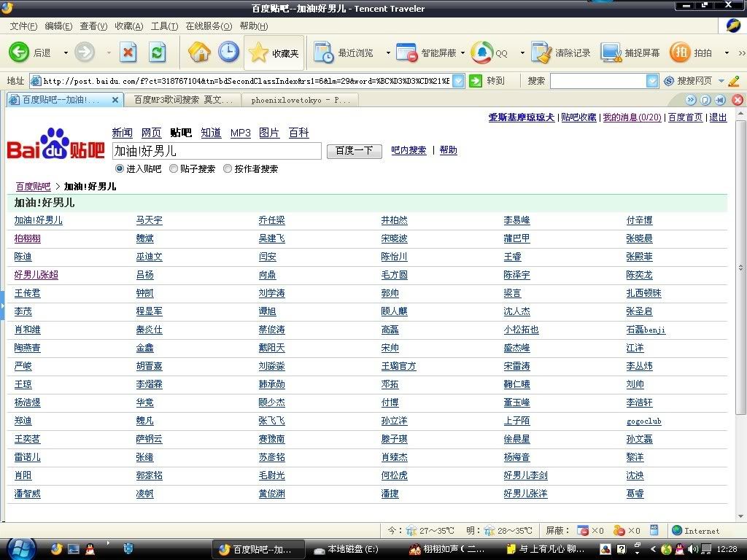The image size is (747, 560).
Task: Open 我的消息(0/20) link
Action: (x=632, y=117)
